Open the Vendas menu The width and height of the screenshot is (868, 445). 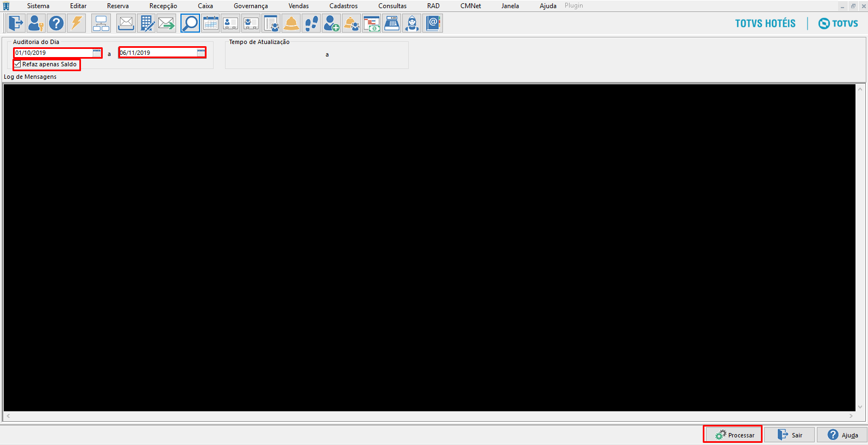[x=298, y=6]
